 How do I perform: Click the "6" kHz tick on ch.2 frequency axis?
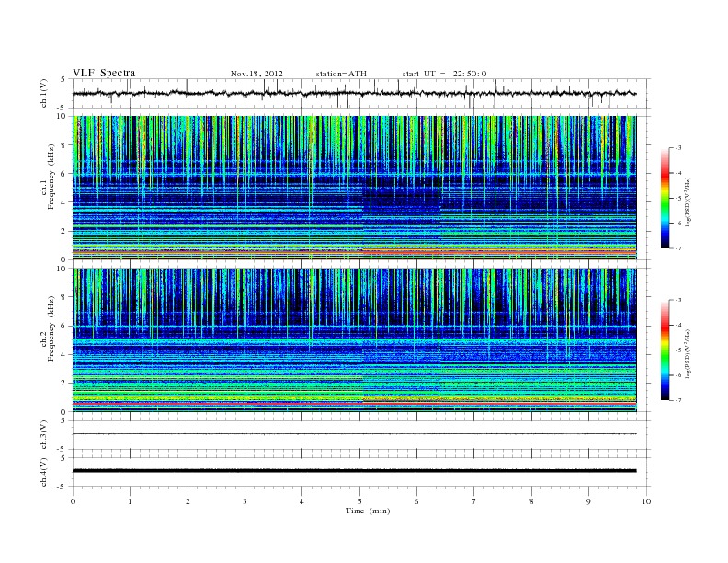(x=64, y=326)
